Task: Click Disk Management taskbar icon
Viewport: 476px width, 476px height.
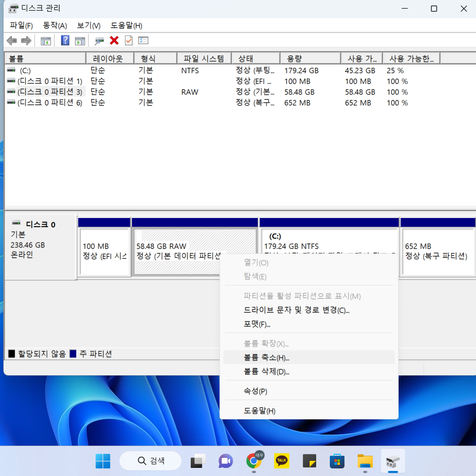Action: tap(393, 461)
